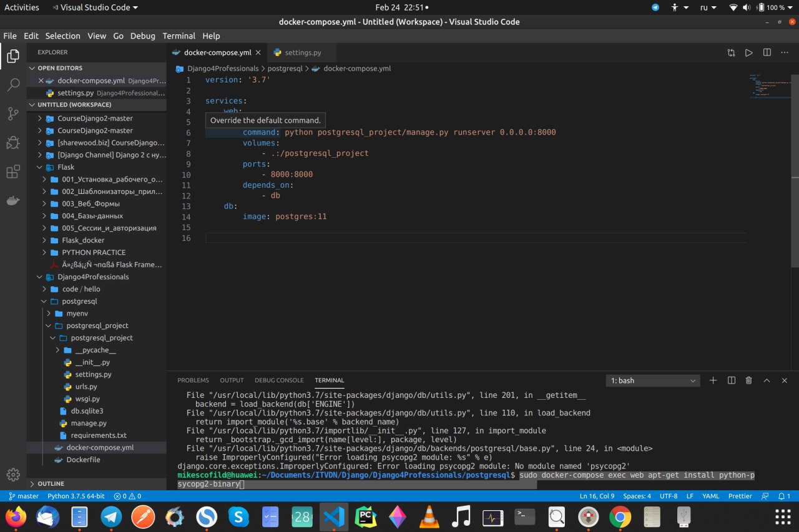Expand the PYTHON PRACTICE folder
The height and width of the screenshot is (532, 799).
pyautogui.click(x=97, y=253)
